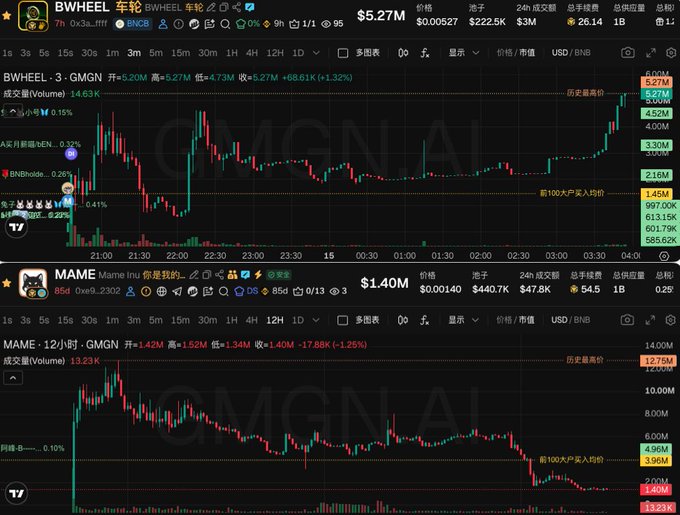Open the MAME community people icon
680x515 pixels.
(232, 275)
